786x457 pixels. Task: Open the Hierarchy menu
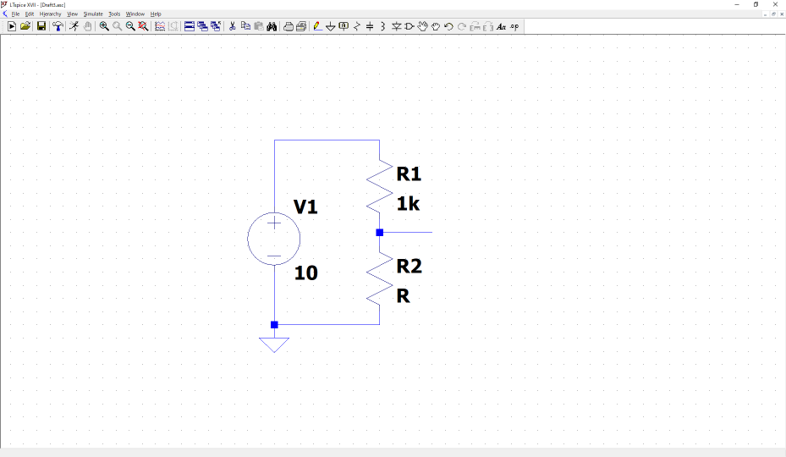click(x=50, y=14)
